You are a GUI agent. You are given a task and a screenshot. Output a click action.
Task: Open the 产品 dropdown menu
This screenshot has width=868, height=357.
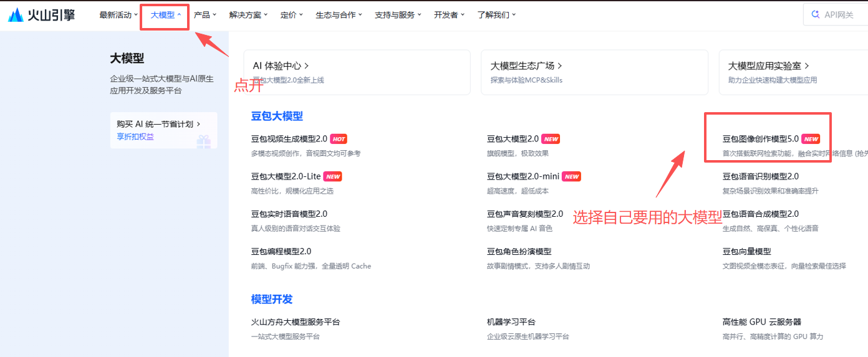coord(205,15)
